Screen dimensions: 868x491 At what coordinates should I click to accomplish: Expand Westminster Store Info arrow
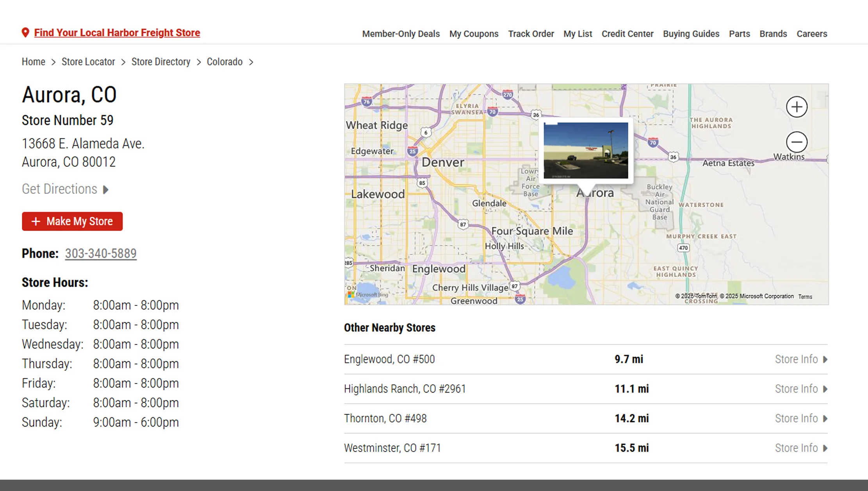coord(825,448)
